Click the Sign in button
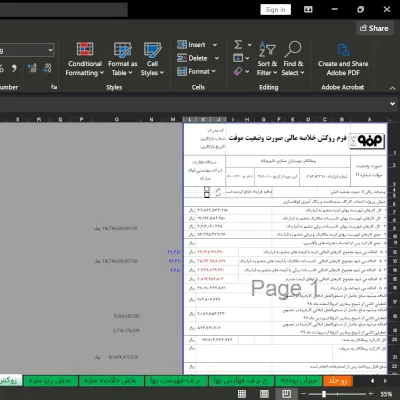The height and width of the screenshot is (400, 400). point(275,10)
